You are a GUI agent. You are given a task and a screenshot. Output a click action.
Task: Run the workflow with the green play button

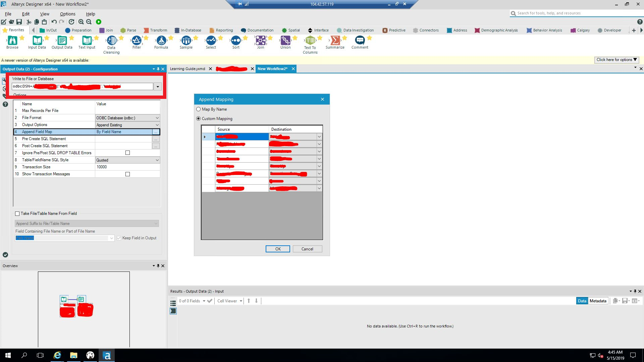pyautogui.click(x=99, y=21)
